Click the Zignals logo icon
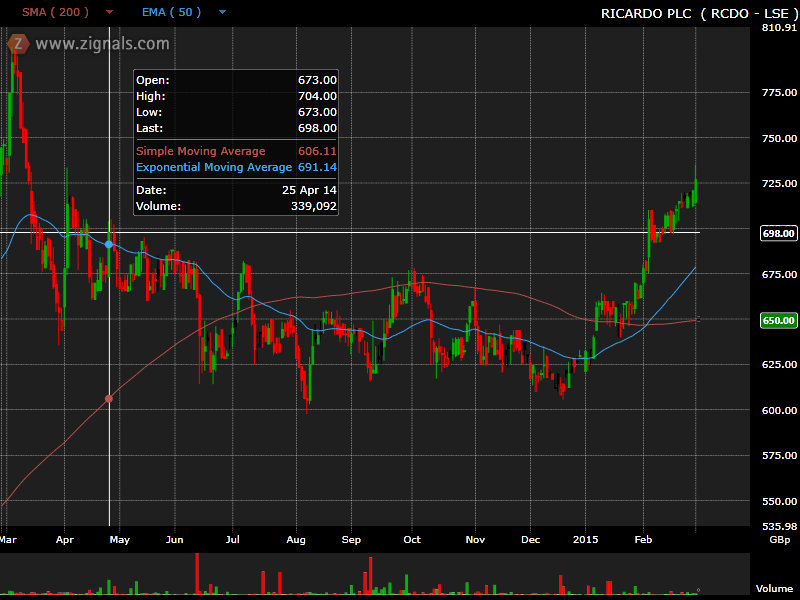This screenshot has width=800, height=600. (x=17, y=44)
